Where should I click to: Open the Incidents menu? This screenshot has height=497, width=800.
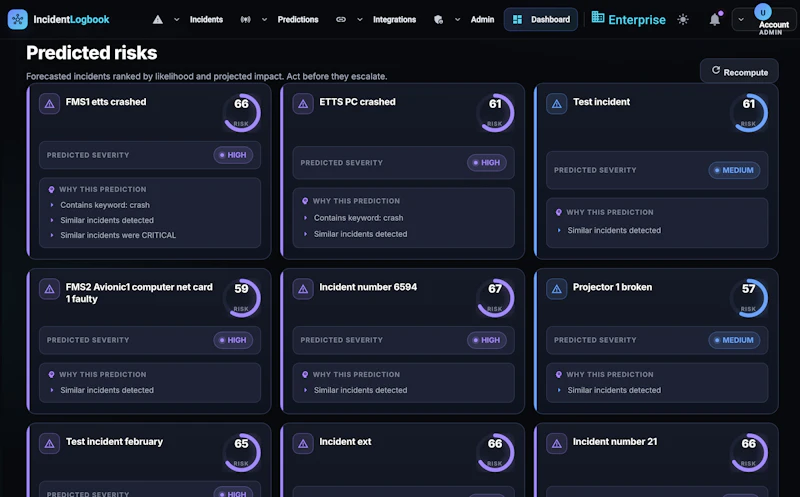206,19
